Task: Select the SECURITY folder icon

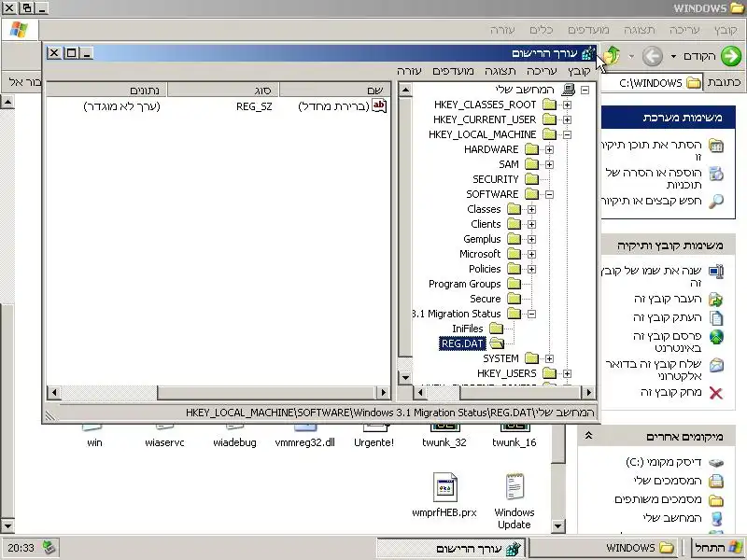Action: pos(531,179)
